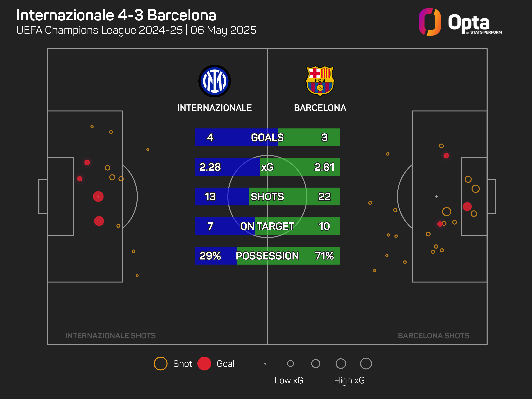Click the ON TARGET stat label
This screenshot has width=532, height=399.
point(267,226)
